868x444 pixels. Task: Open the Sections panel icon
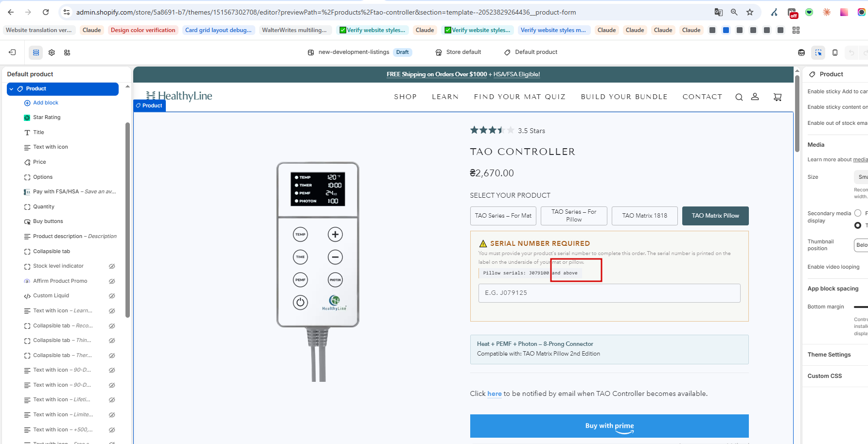(x=36, y=52)
